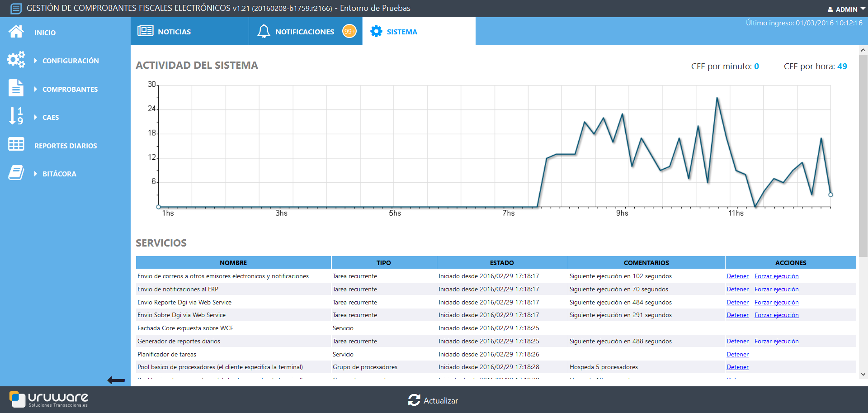
Task: Click the bell icon in Notificaciones
Action: pyautogui.click(x=264, y=32)
